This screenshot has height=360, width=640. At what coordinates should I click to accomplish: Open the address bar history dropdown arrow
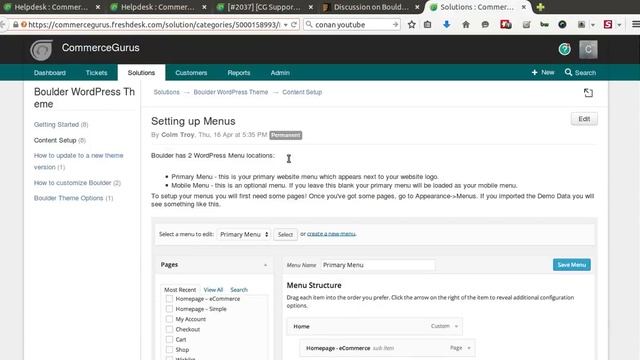[x=286, y=24]
